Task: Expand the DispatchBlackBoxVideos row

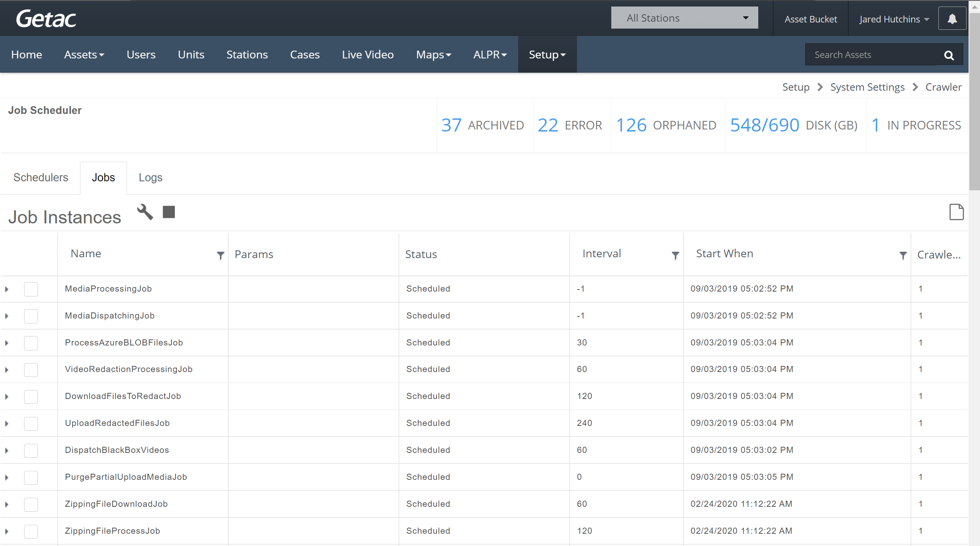Action: (x=7, y=450)
